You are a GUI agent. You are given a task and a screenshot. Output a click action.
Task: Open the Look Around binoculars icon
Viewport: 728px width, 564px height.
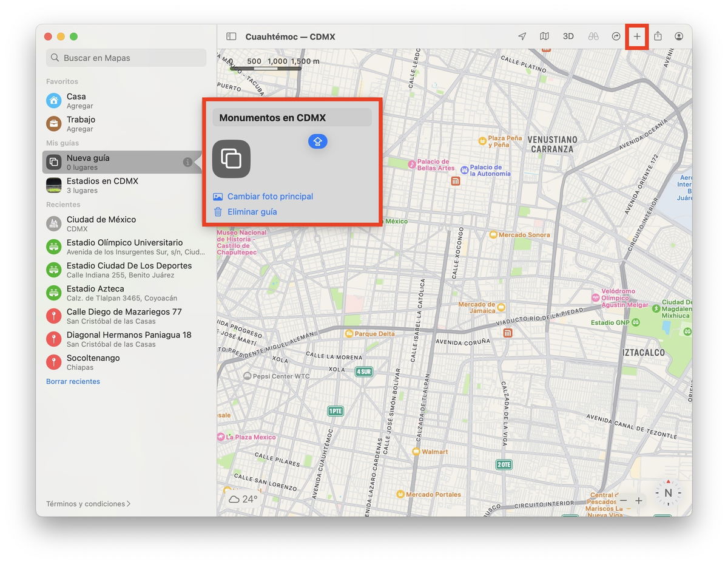(x=593, y=36)
